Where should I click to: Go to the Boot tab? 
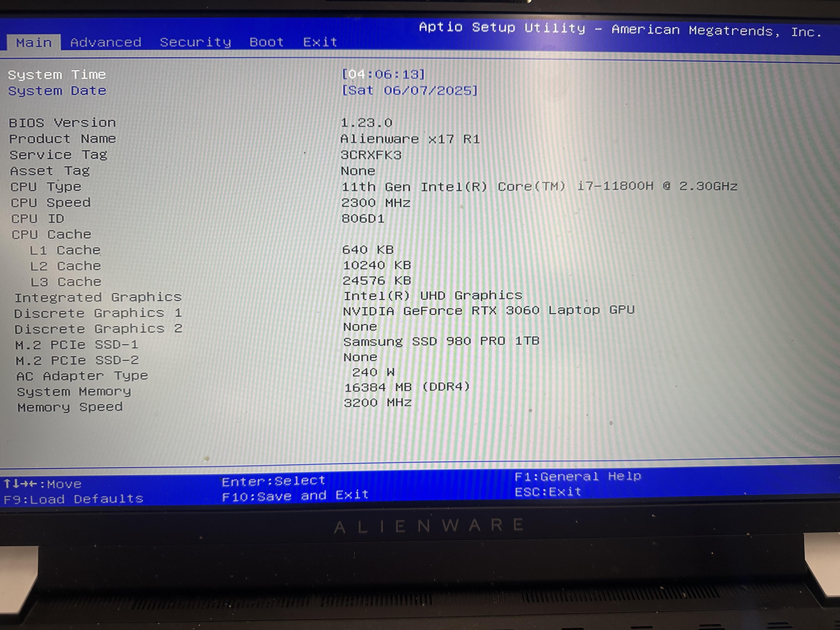pyautogui.click(x=267, y=42)
